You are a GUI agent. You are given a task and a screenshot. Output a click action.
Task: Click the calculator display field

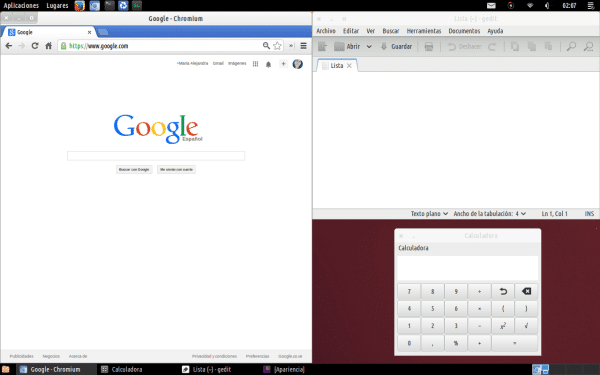(x=468, y=268)
